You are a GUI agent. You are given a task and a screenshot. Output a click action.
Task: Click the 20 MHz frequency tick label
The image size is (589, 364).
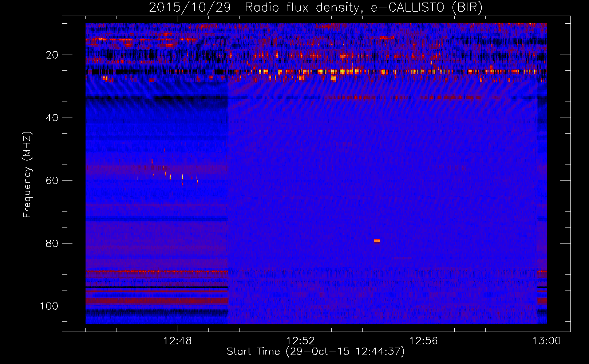point(52,55)
